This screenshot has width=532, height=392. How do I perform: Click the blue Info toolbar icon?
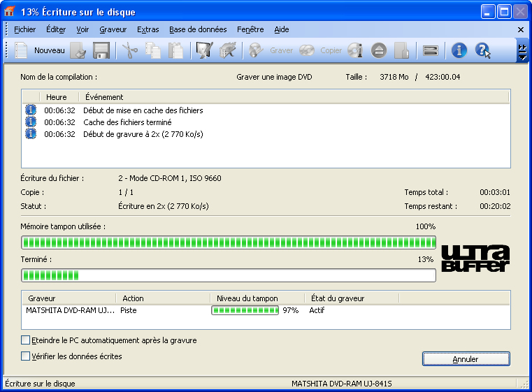(x=459, y=50)
